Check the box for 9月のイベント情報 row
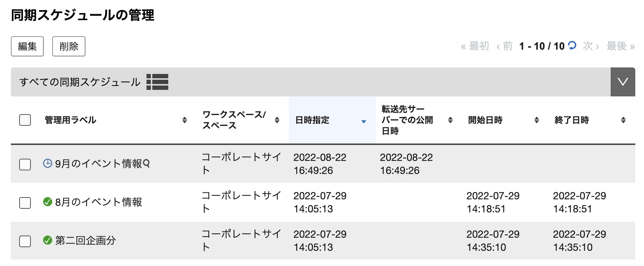644x266 pixels. [x=25, y=164]
